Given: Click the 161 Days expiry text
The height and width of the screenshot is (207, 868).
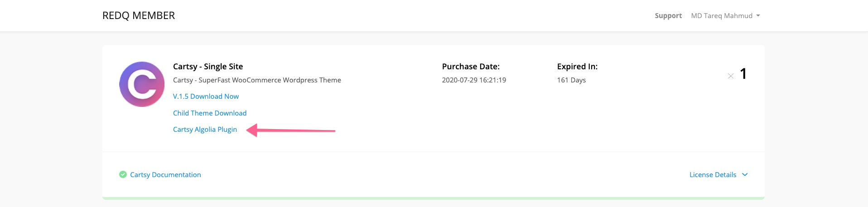Looking at the screenshot, I should (571, 80).
